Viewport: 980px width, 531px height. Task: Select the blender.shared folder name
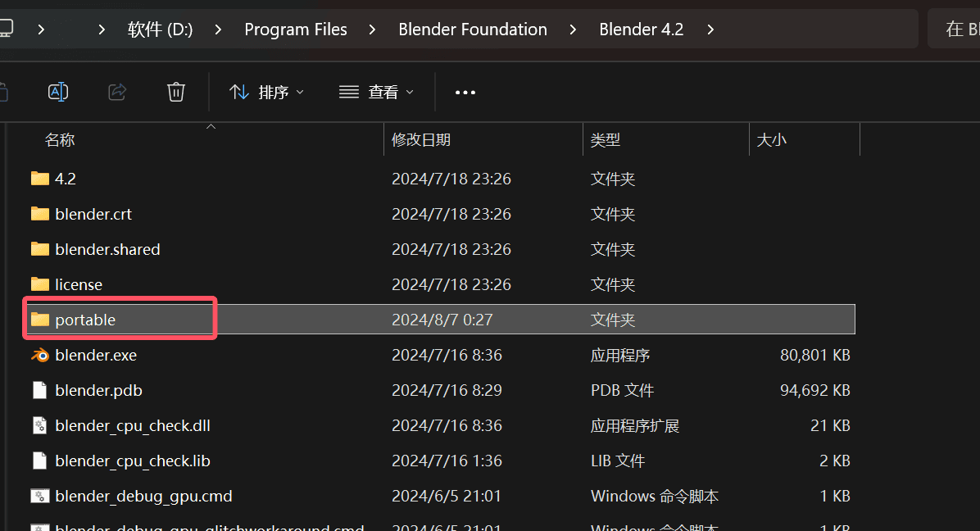point(107,249)
